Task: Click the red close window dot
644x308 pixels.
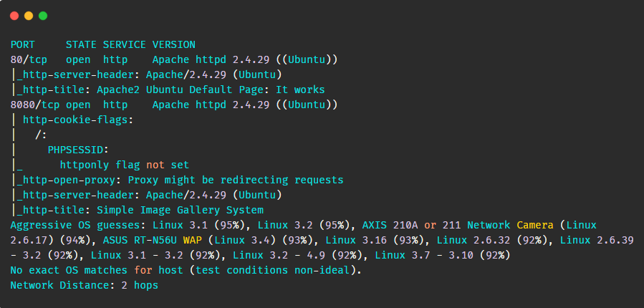Action: (14, 16)
